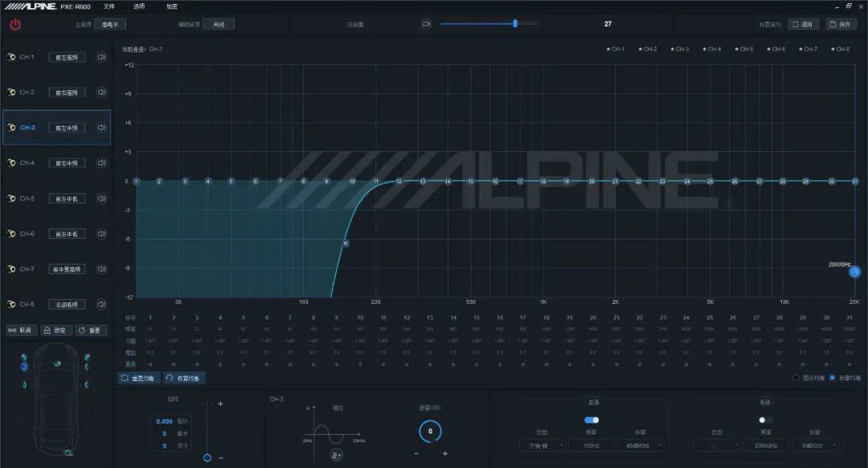Toggle the bypass dot for EQ band 1

coord(150,364)
